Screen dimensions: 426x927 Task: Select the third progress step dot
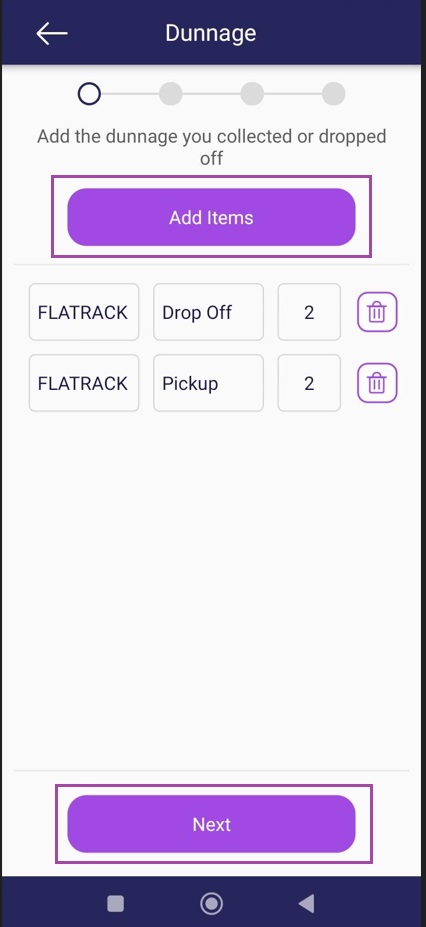[252, 93]
